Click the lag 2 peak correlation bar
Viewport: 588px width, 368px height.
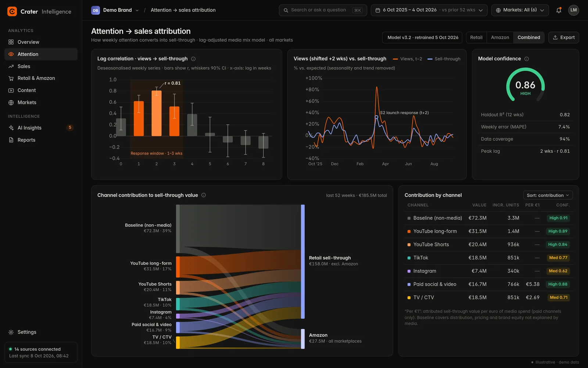[157, 113]
